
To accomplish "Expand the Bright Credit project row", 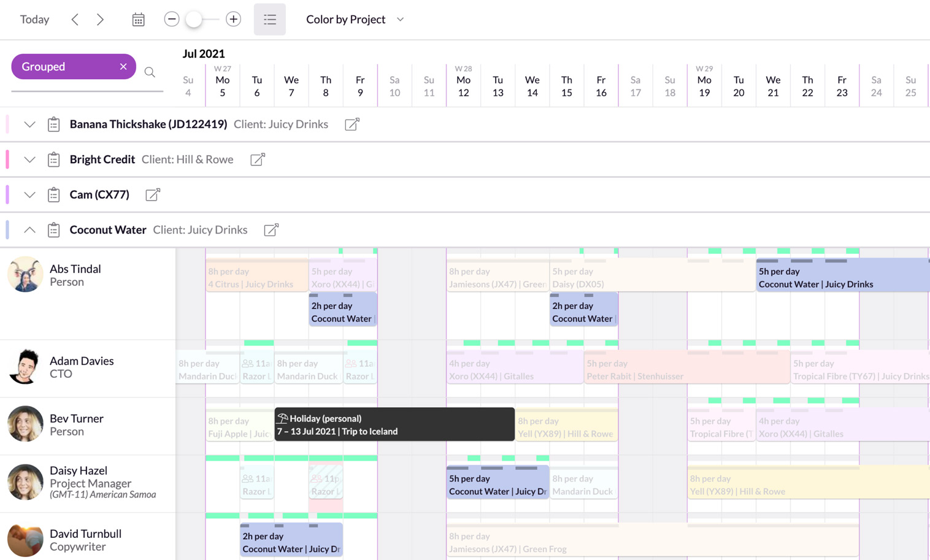I will pos(29,159).
